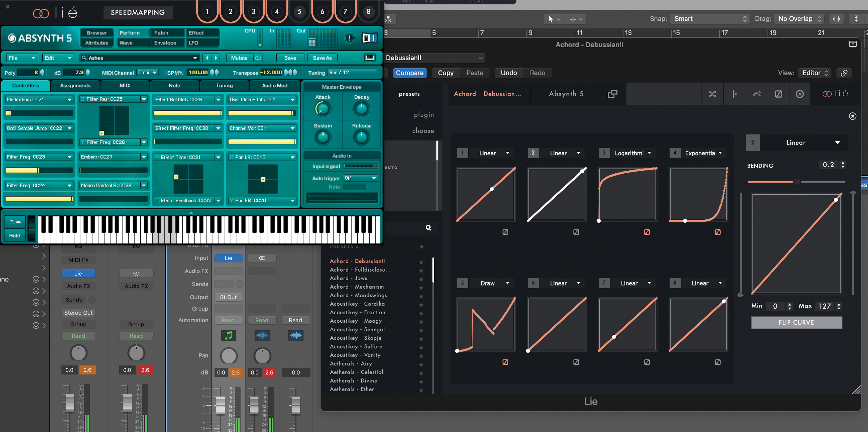This screenshot has height=432, width=868.
Task: Select preset Acoustikey - Moogy
Action: coord(355,321)
